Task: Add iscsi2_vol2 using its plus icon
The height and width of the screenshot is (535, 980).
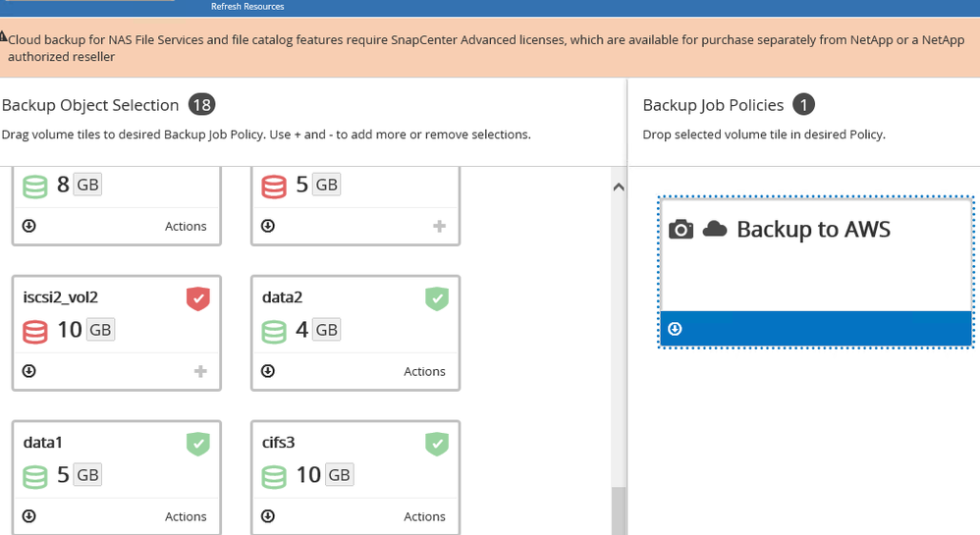Action: coord(200,371)
